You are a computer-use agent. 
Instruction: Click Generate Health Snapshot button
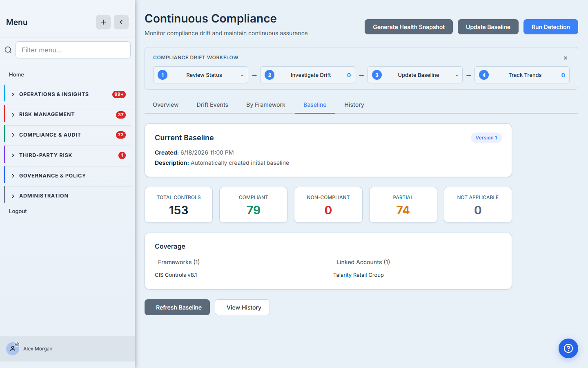409,27
